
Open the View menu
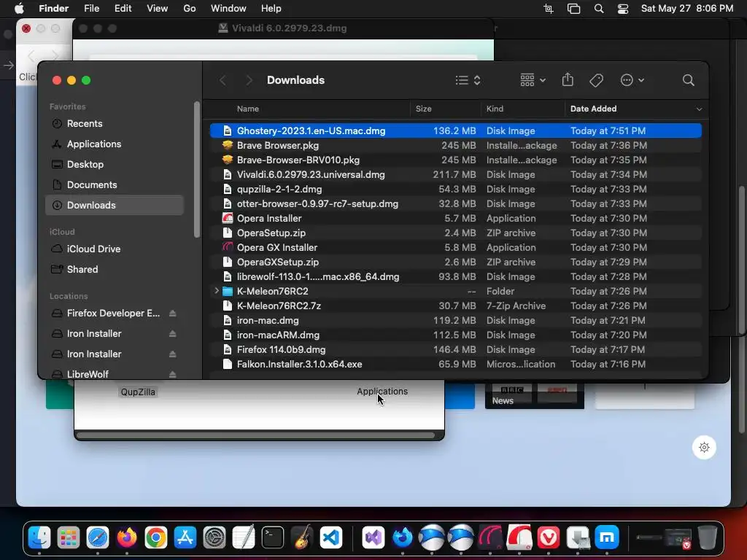158,9
